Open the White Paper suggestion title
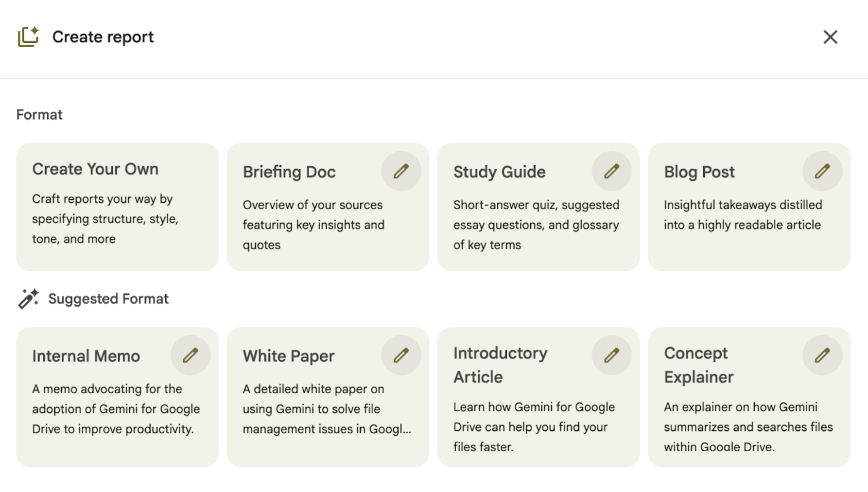868x492 pixels. [289, 356]
